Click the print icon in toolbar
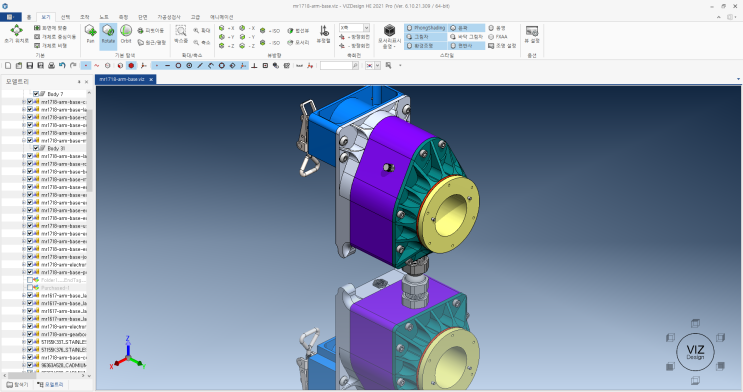The image size is (743, 392). coord(51,65)
